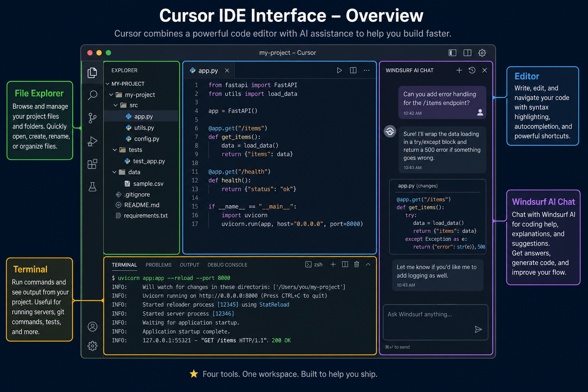Click the EXPLORER panel header

(124, 70)
